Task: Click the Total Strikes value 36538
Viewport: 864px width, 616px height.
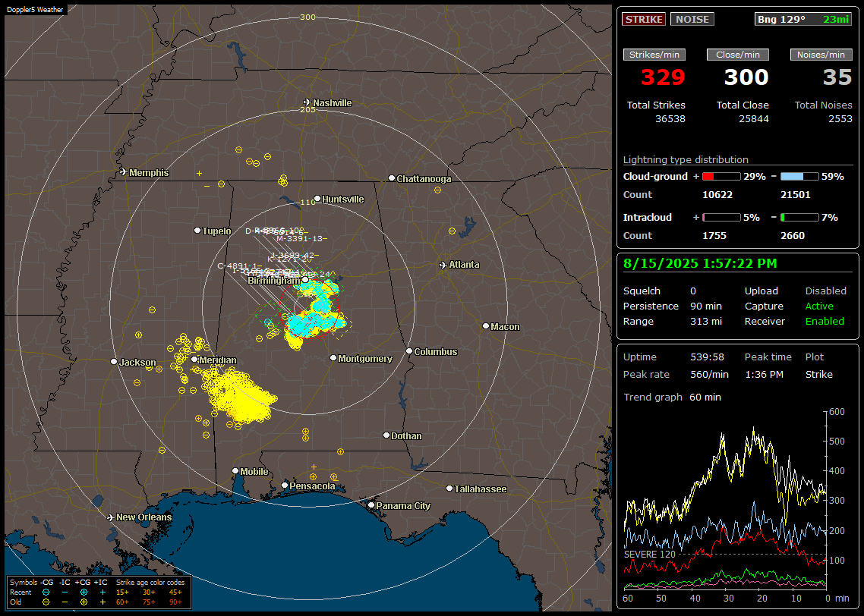Action: [x=670, y=119]
